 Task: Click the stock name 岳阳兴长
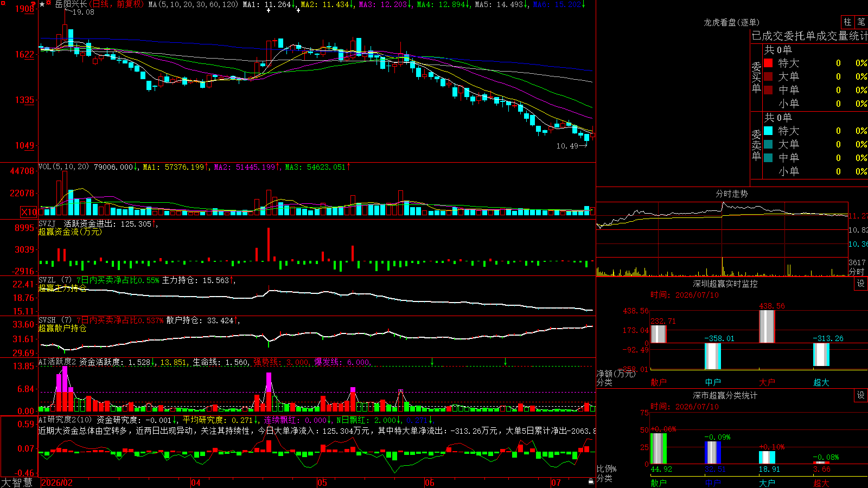pos(71,4)
